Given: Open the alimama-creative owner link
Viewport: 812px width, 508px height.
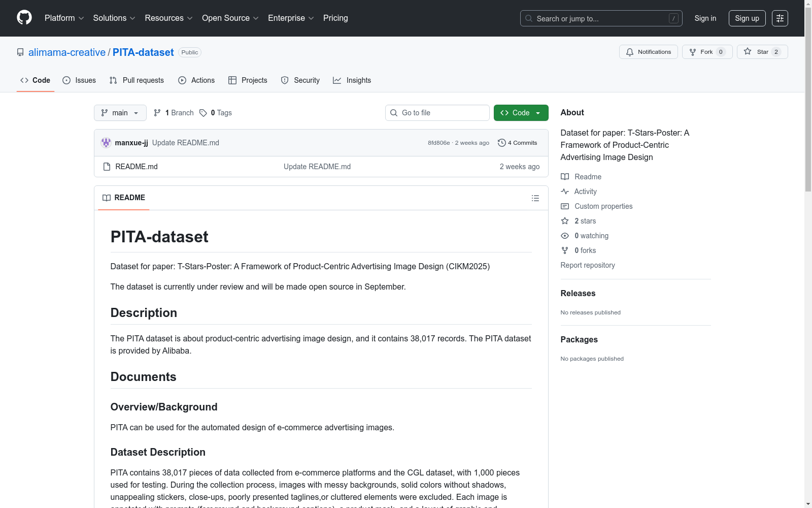Looking at the screenshot, I should coord(67,52).
